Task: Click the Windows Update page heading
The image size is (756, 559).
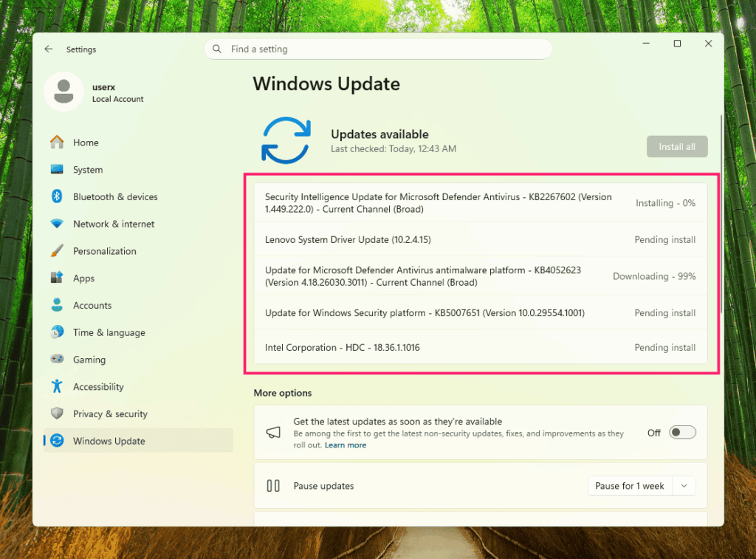Action: (x=326, y=84)
